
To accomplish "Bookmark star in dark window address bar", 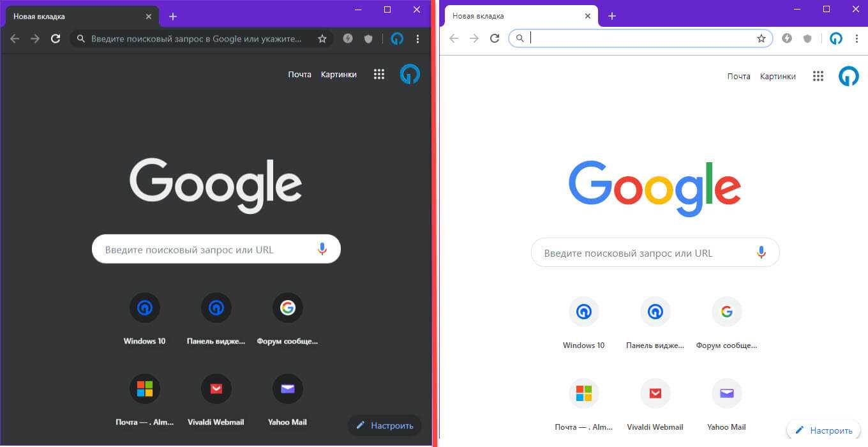I will (322, 39).
